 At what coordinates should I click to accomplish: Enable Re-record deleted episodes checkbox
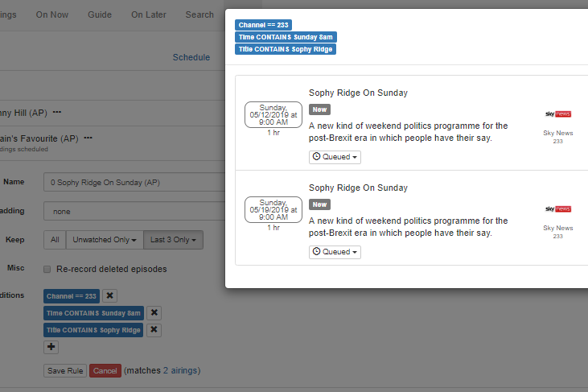point(48,269)
